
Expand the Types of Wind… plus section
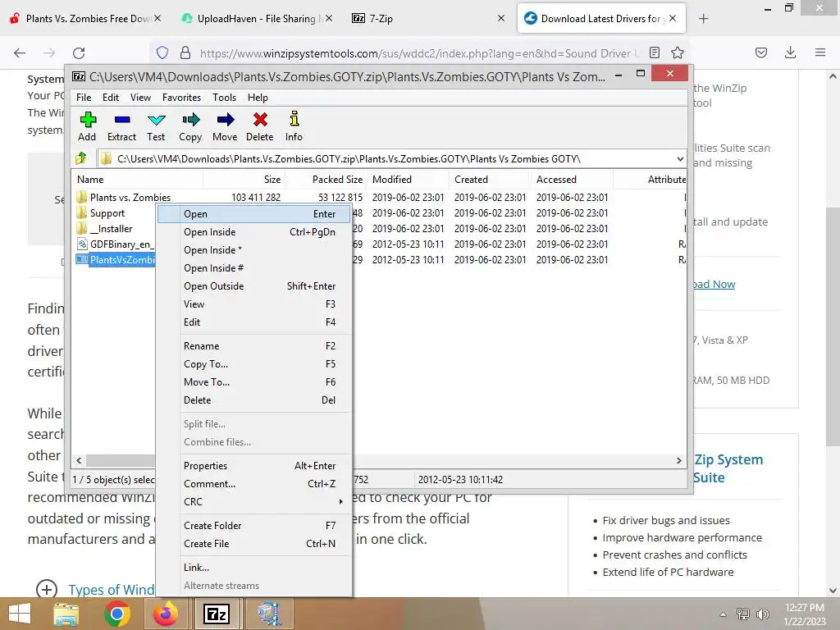pos(47,589)
